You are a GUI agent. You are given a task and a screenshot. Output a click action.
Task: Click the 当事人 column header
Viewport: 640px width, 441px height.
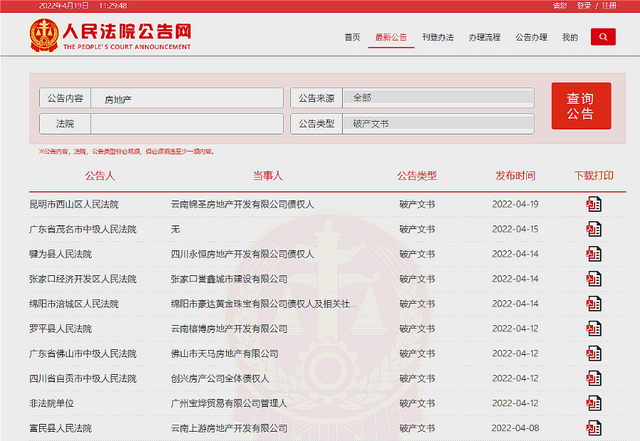click(x=268, y=176)
